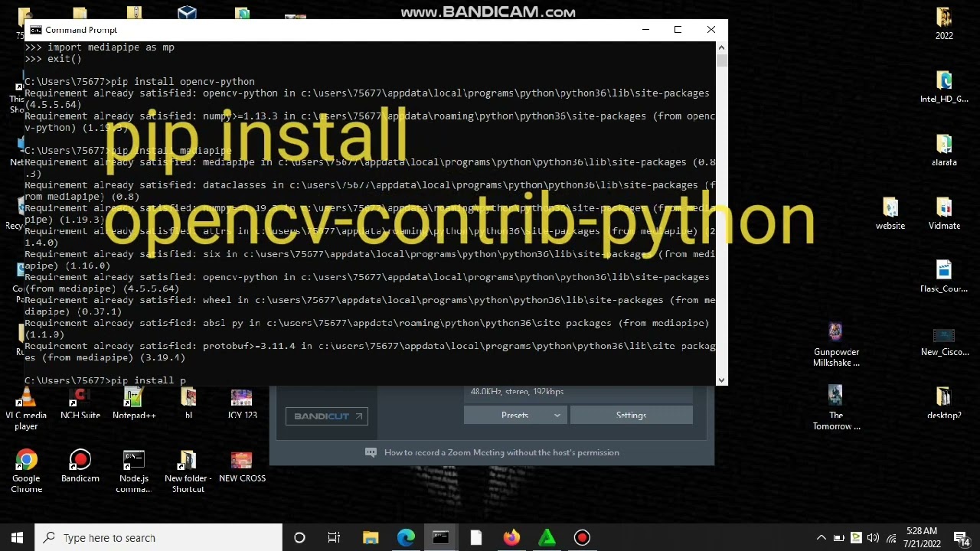Launch Google Chrome from the desktop
The image size is (980, 551).
point(26,472)
